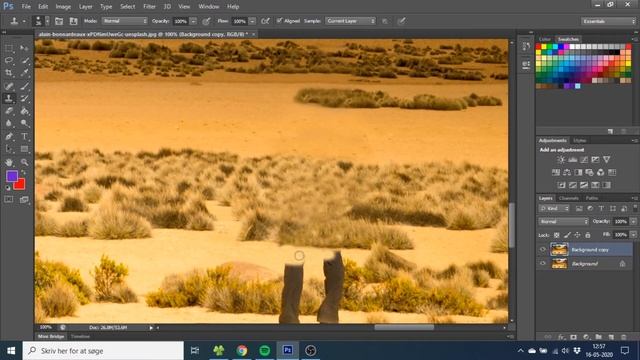This screenshot has height=360, width=640.
Task: Click the purple foreground color swatch
Action: coord(11,176)
